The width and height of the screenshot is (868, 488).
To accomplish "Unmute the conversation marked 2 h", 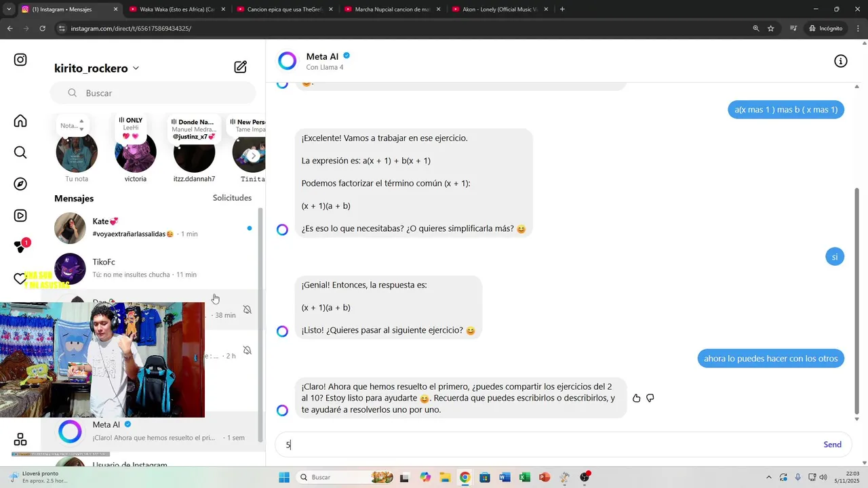I will point(248,350).
